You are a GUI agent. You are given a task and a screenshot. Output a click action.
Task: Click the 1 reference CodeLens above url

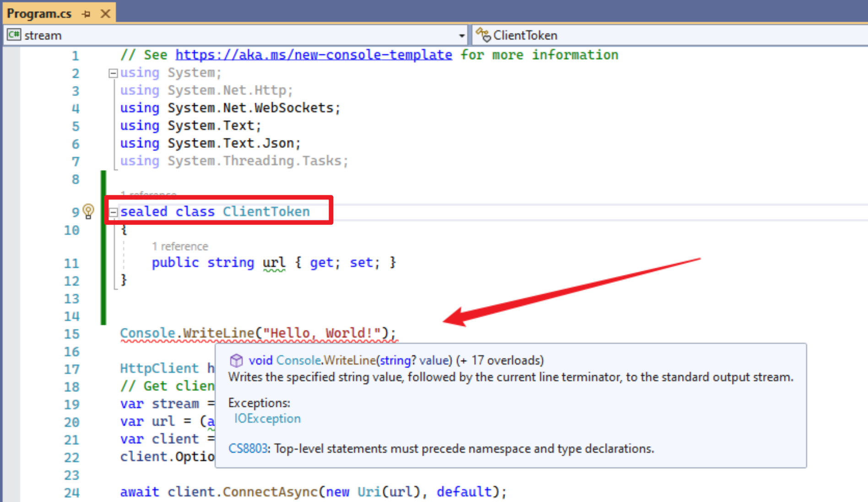[180, 247]
